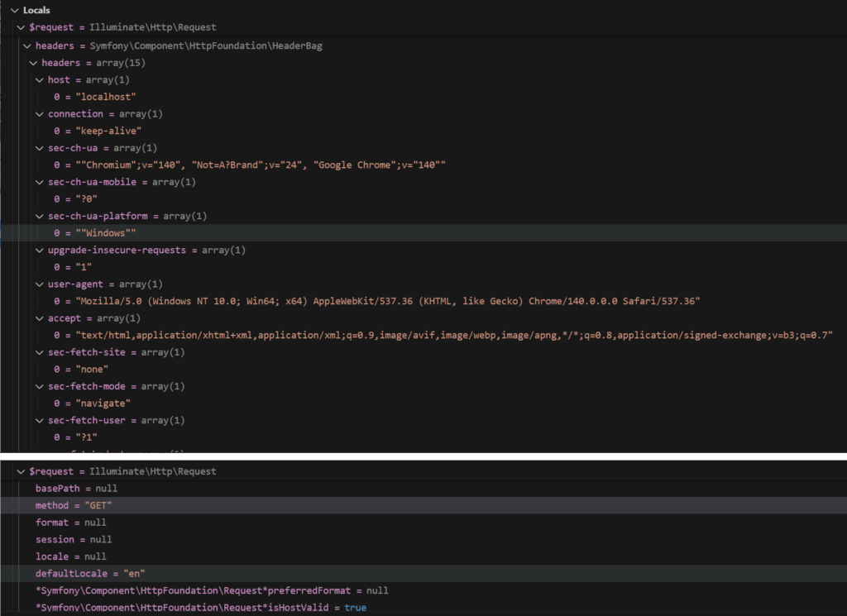This screenshot has height=616, width=847.
Task: Collapse the connection array chevron
Action: click(x=40, y=114)
